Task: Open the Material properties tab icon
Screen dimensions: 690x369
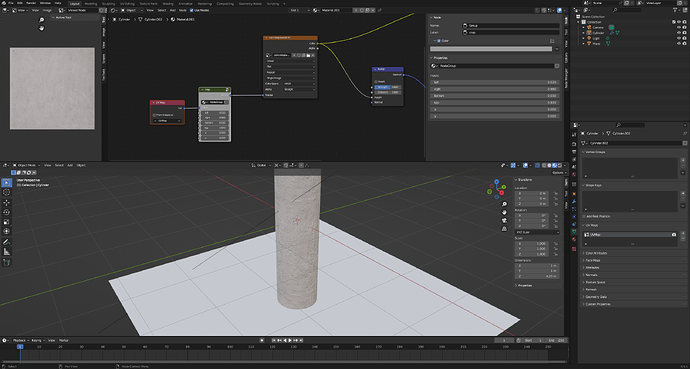Action: [574, 239]
